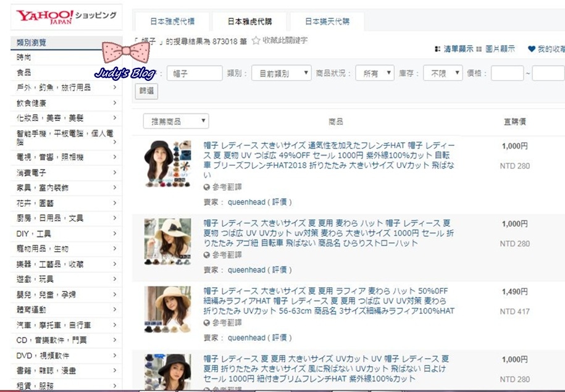Open the 商品狀況 所有 dropdown
The image size is (565, 392).
(375, 73)
